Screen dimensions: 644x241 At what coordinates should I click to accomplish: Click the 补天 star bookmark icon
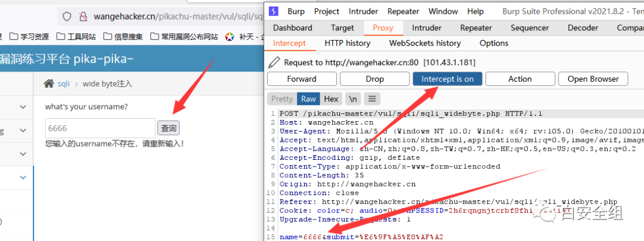(x=230, y=36)
